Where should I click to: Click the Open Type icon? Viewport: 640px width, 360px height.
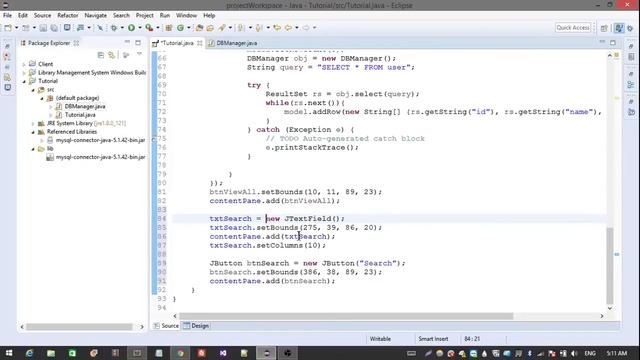[199, 28]
